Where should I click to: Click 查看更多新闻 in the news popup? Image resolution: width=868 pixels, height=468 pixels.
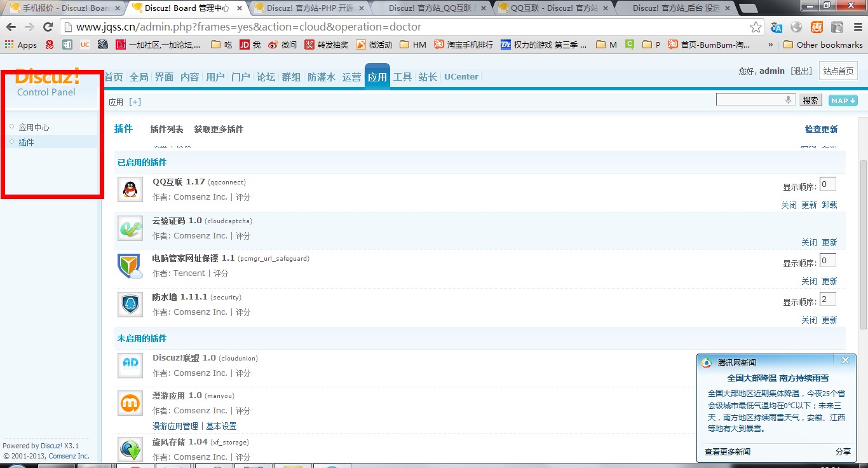coord(728,451)
